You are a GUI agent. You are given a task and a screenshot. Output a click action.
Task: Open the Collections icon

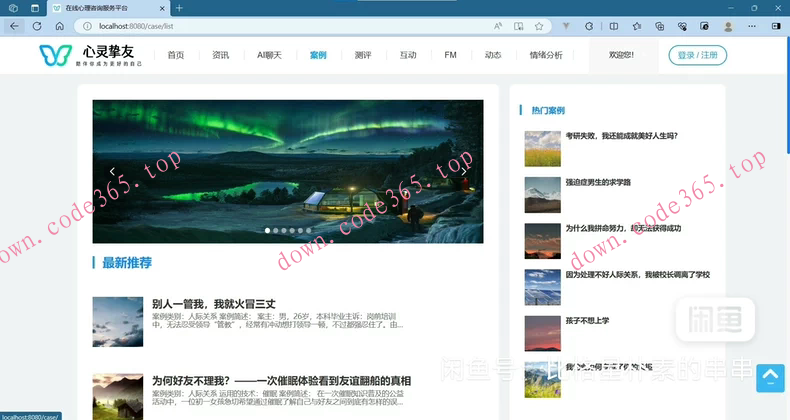(x=660, y=26)
